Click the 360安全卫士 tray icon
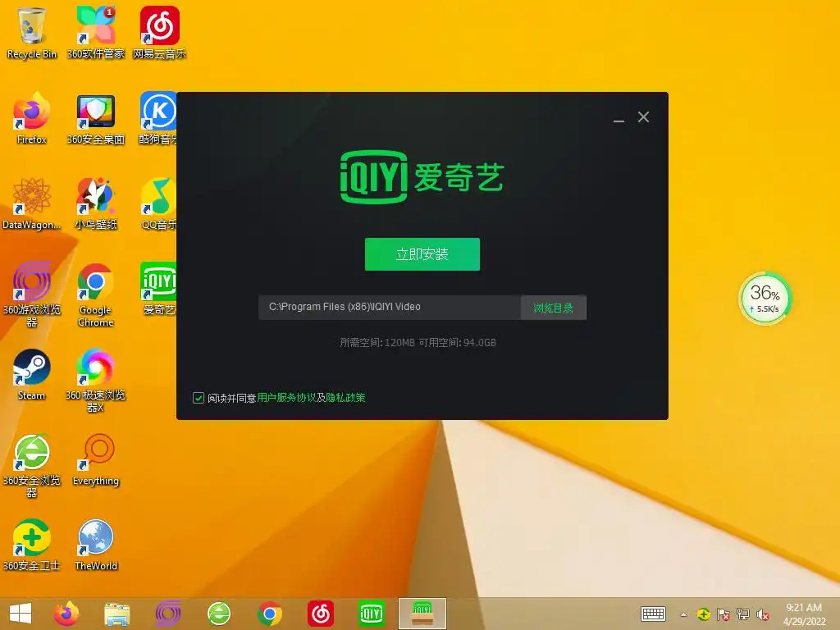The width and height of the screenshot is (840, 630). [703, 614]
